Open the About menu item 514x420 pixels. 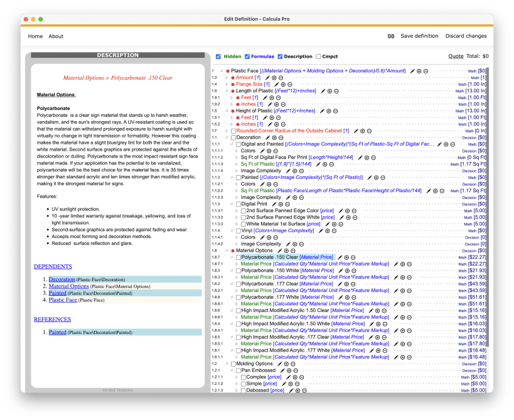(x=56, y=36)
